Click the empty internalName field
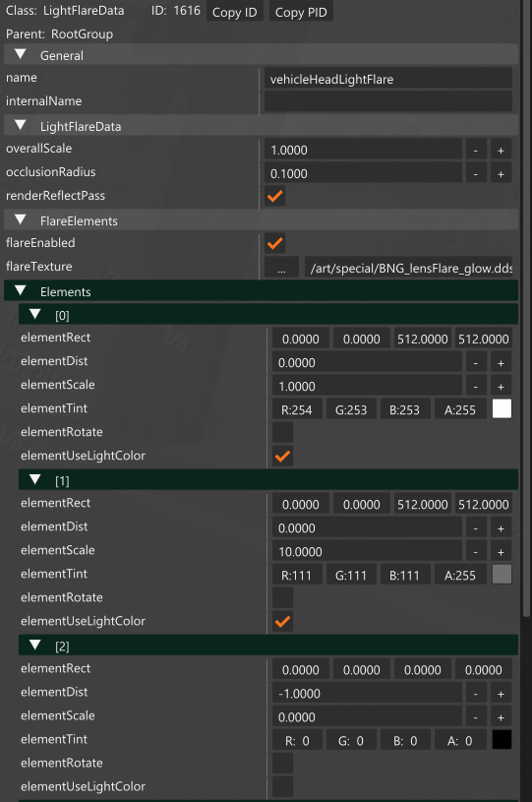 387,101
